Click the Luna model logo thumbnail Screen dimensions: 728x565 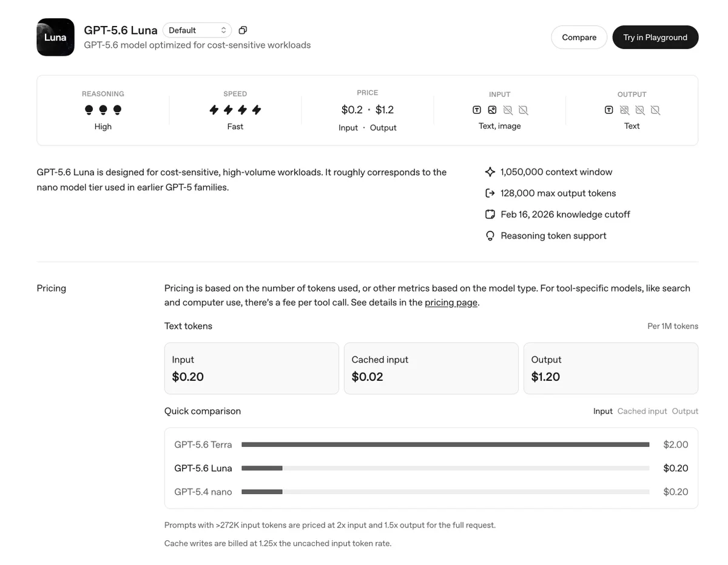click(55, 37)
